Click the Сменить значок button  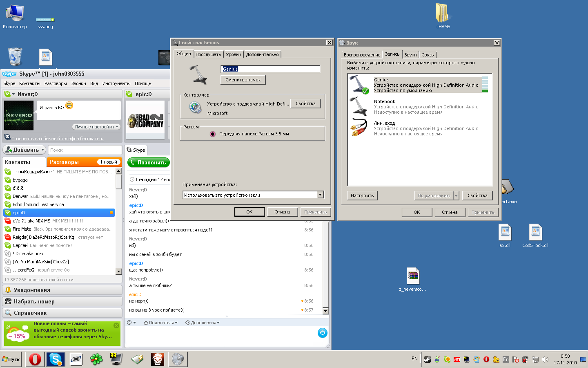point(243,80)
